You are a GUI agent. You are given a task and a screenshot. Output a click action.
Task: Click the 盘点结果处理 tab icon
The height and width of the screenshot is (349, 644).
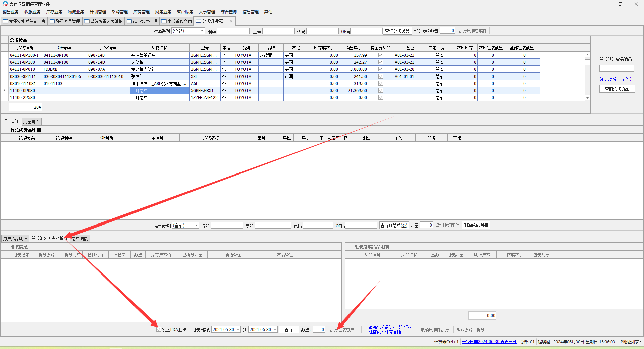point(129,21)
